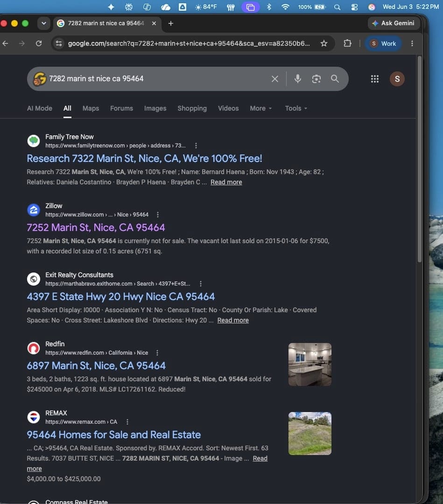Click Read more under Family Tree Now snippet
This screenshot has height=504, width=443.
(x=226, y=182)
